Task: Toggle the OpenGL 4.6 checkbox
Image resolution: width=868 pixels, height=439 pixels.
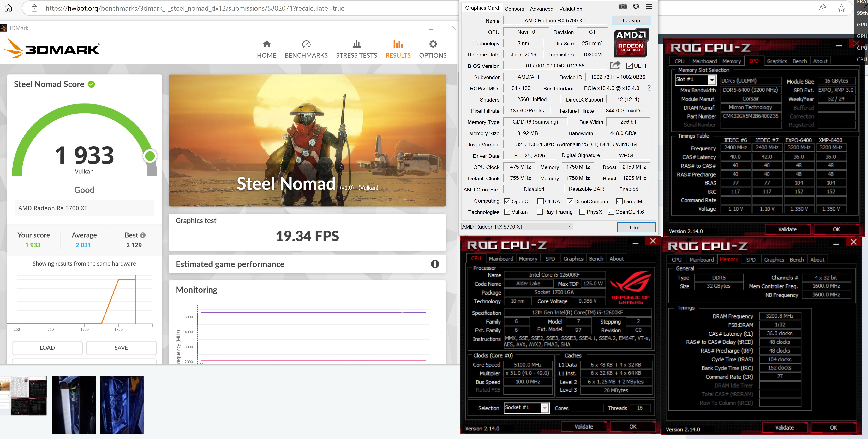Action: pyautogui.click(x=611, y=212)
